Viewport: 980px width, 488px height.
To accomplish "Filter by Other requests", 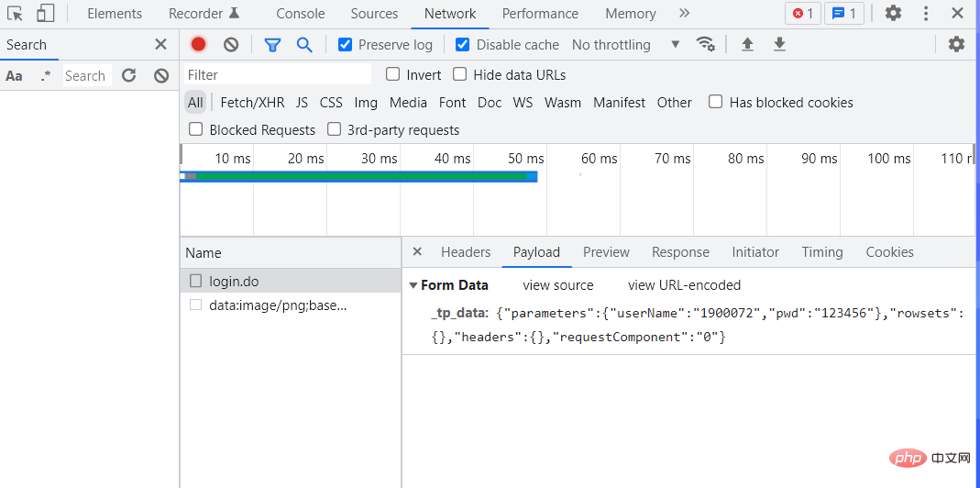I will point(675,102).
